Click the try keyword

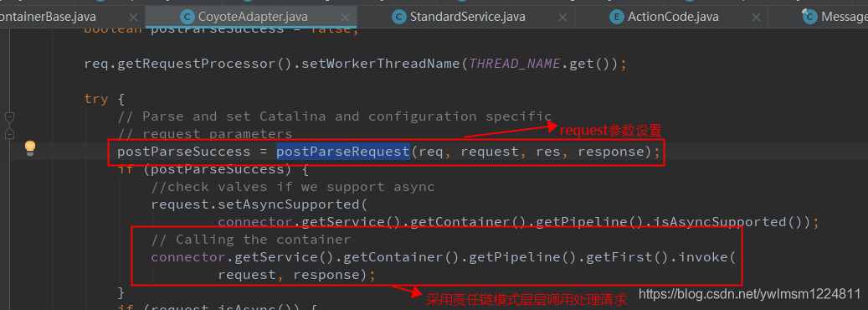tap(96, 99)
